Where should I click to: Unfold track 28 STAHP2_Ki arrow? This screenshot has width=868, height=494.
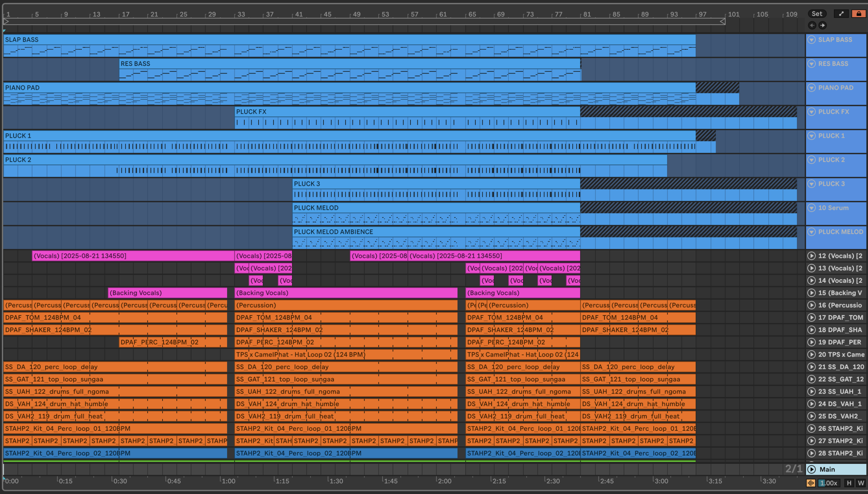point(811,453)
